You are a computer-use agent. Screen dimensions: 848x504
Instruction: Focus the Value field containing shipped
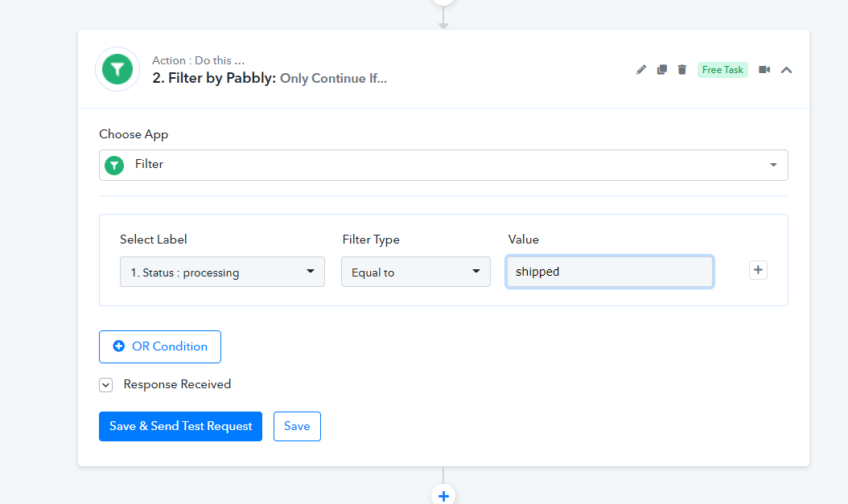pyautogui.click(x=609, y=272)
